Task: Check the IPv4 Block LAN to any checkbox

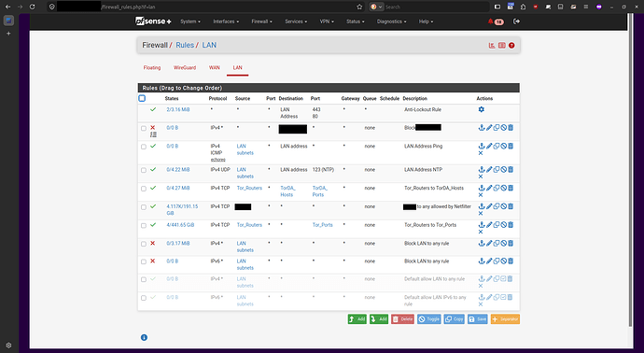Action: (x=144, y=244)
